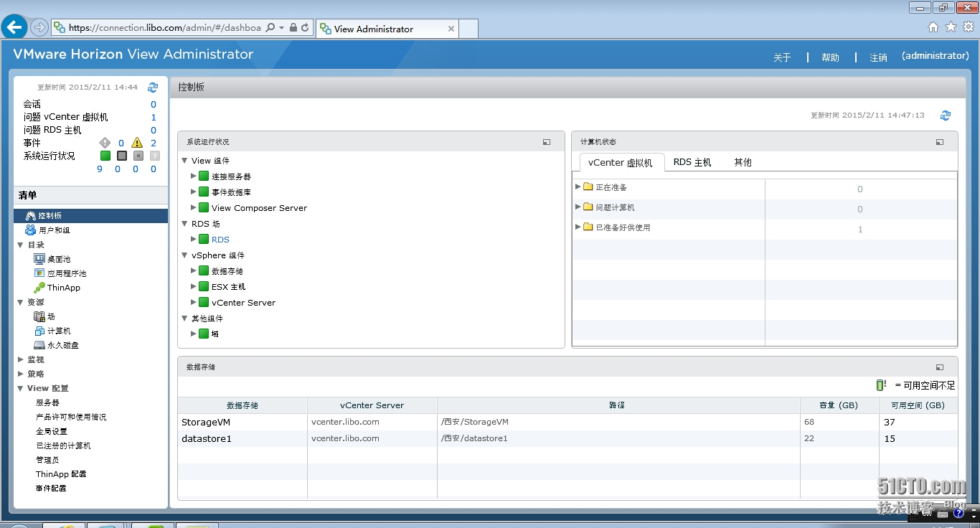Click the green status icon of 数据存储 node
Screen dimensions: 980x528
[204, 270]
